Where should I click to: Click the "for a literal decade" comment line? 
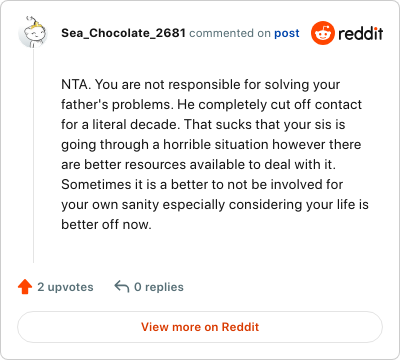(x=203, y=124)
